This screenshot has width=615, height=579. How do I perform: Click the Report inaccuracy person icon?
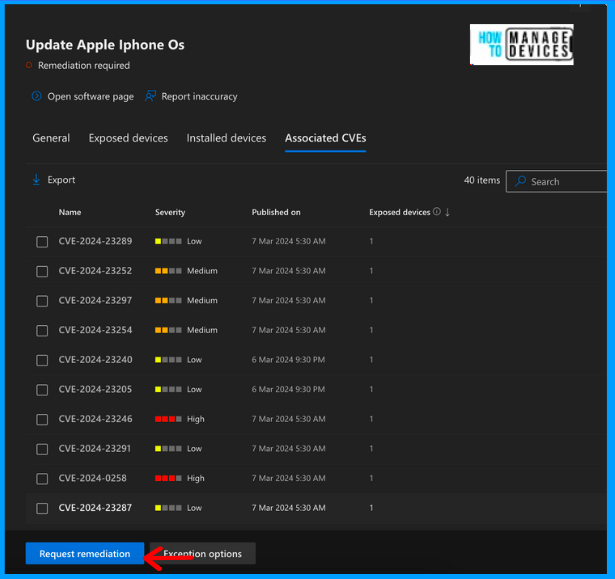coord(150,96)
